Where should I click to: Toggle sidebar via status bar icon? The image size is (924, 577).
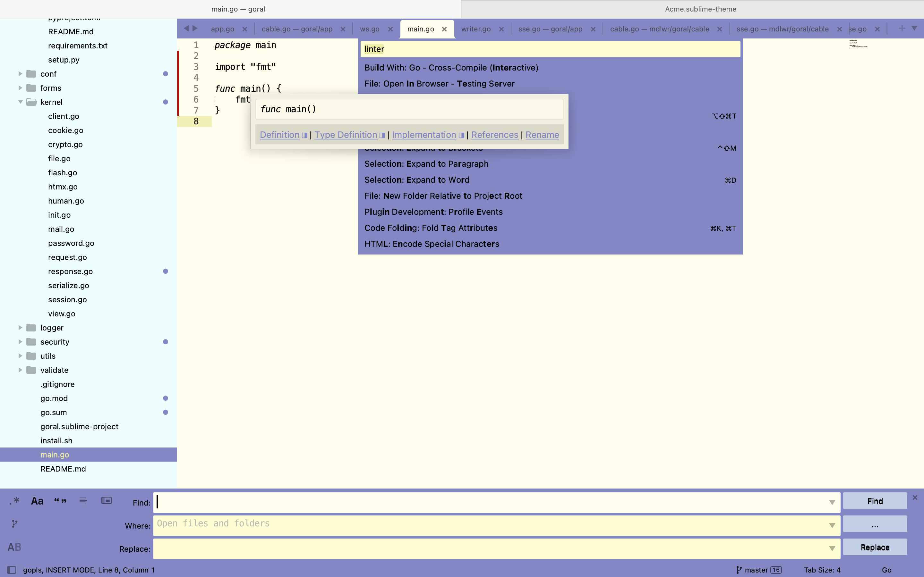click(12, 570)
